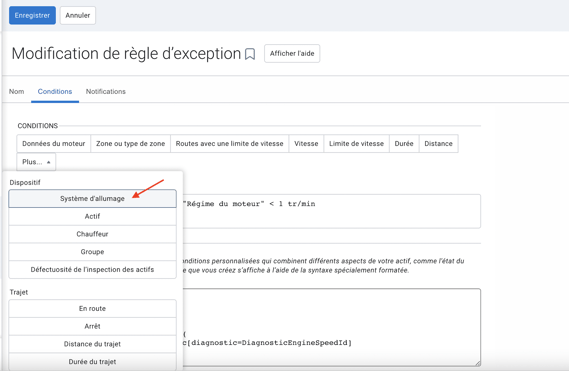Open the Notifications tab
The height and width of the screenshot is (371, 569).
pyautogui.click(x=106, y=91)
